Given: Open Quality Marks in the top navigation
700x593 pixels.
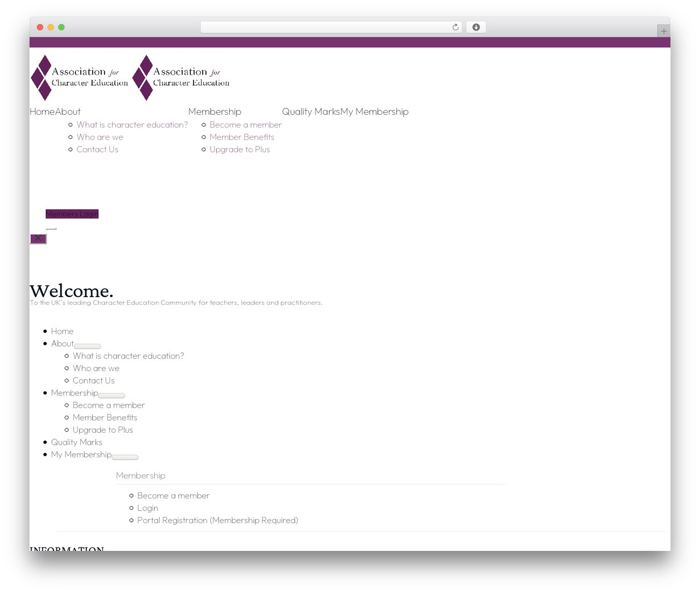Looking at the screenshot, I should coord(311,112).
